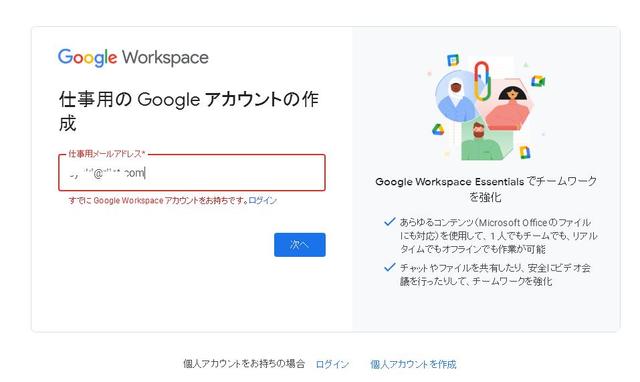Click the Google Calendar icon in illustration

pos(453,60)
